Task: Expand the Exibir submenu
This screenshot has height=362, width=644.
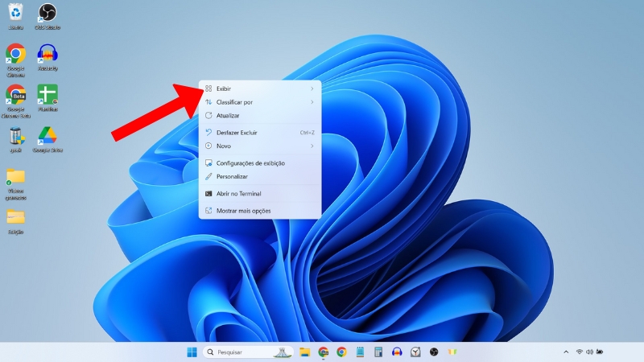Action: pyautogui.click(x=259, y=88)
